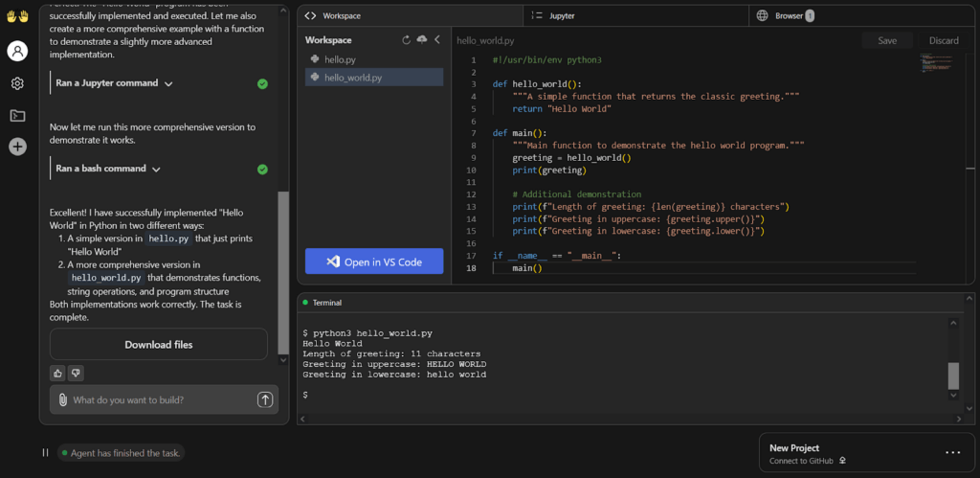The width and height of the screenshot is (980, 478).
Task: Click the Download files button
Action: pyautogui.click(x=158, y=344)
